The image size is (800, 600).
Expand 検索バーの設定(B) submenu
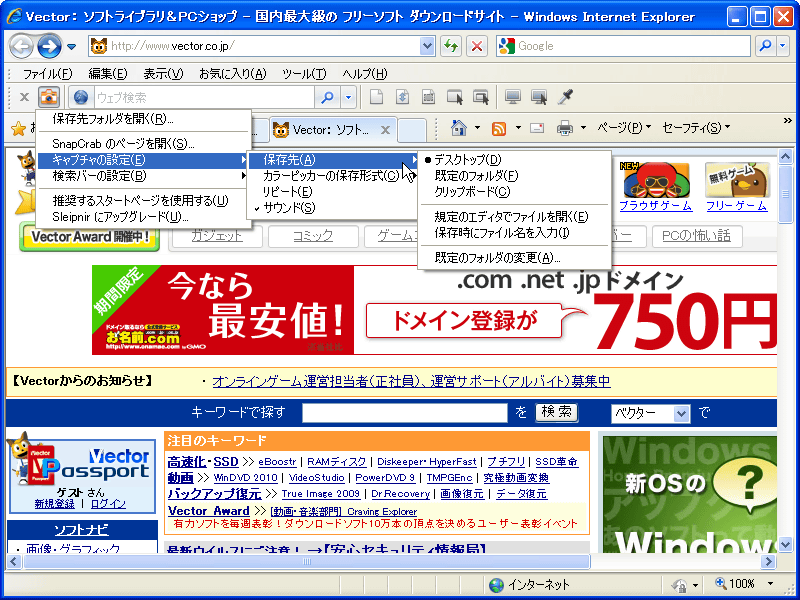(143, 176)
